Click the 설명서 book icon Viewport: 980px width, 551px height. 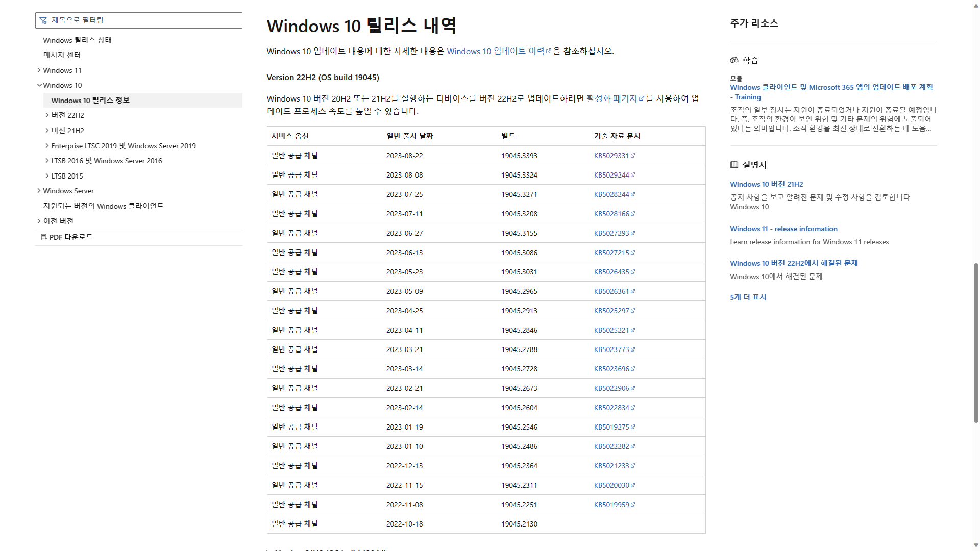[734, 165]
